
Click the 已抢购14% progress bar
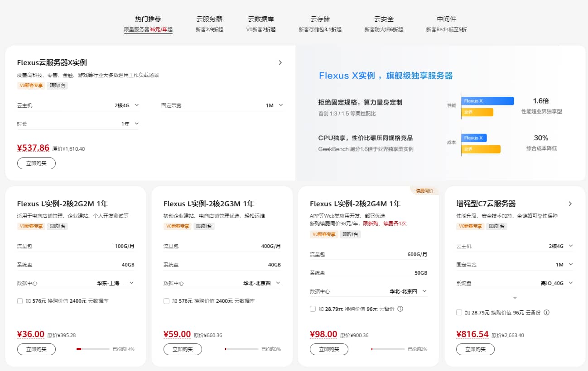[93, 349]
